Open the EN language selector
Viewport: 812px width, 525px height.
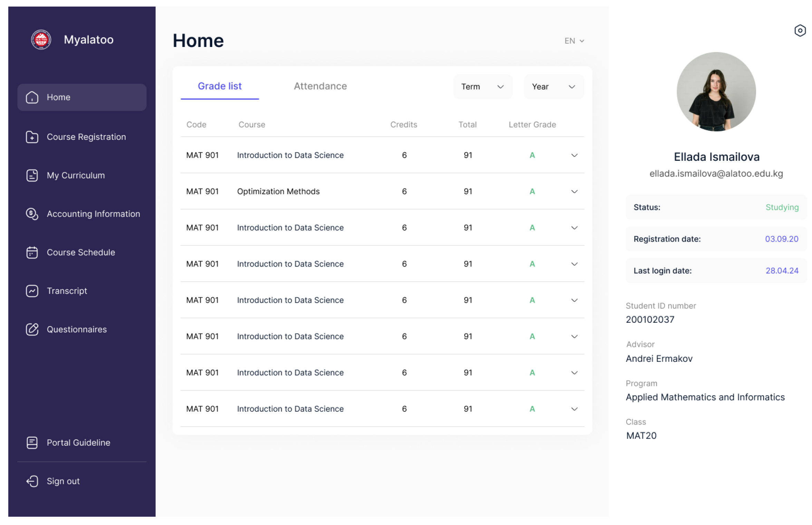[x=574, y=41]
